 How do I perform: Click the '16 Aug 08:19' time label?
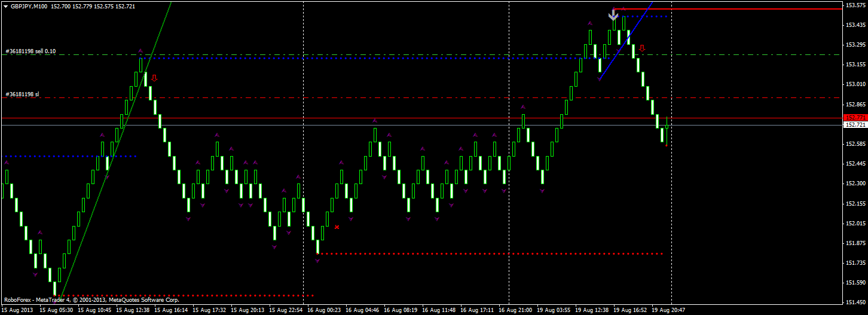[401, 310]
